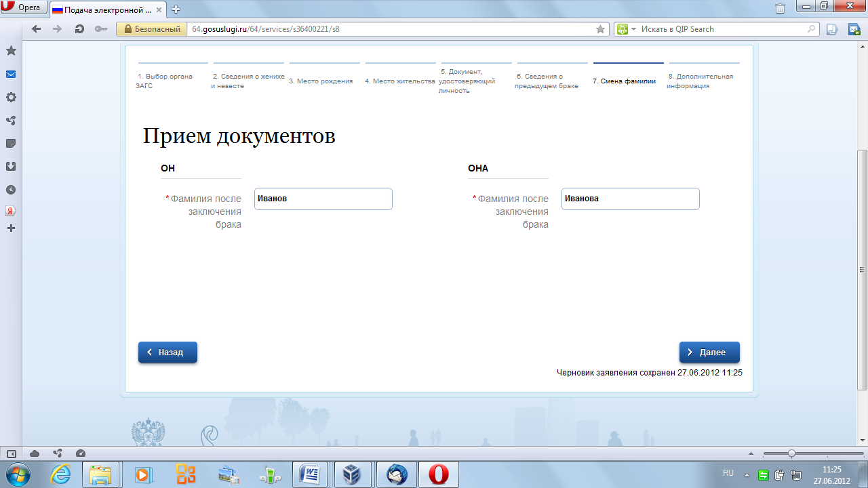
Task: Click the mail extension icon in toolbar
Action: tap(854, 29)
